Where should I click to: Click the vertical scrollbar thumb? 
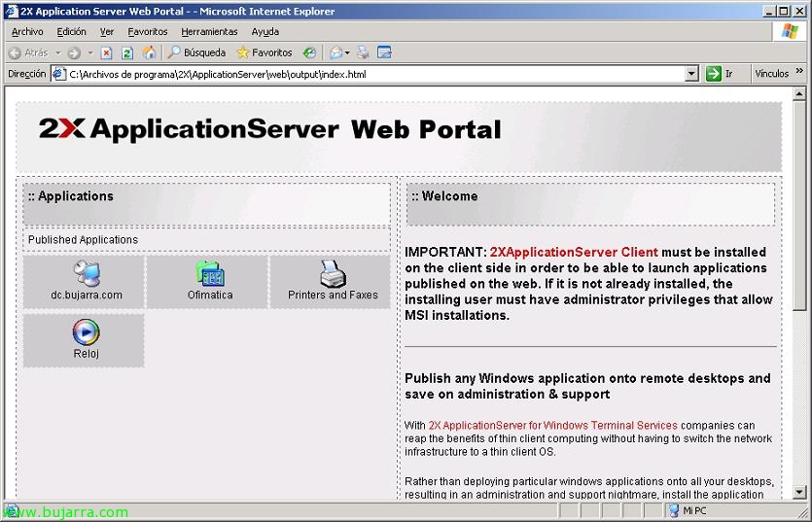click(x=799, y=205)
